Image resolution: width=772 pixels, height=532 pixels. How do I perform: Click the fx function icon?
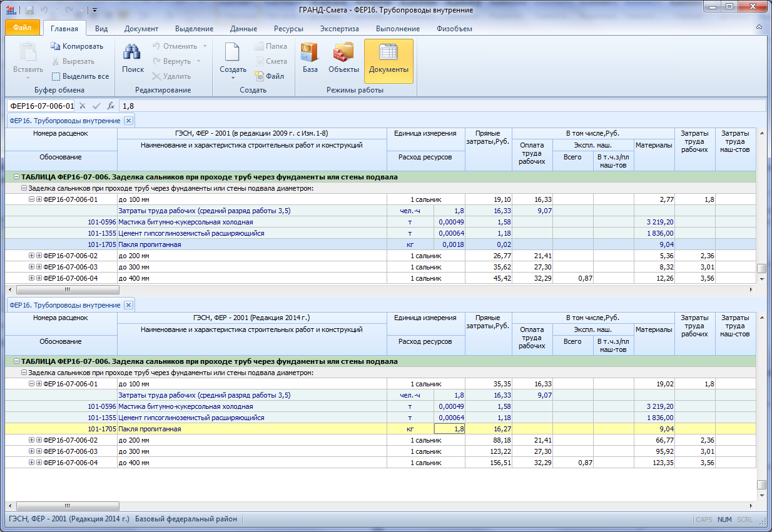click(111, 106)
